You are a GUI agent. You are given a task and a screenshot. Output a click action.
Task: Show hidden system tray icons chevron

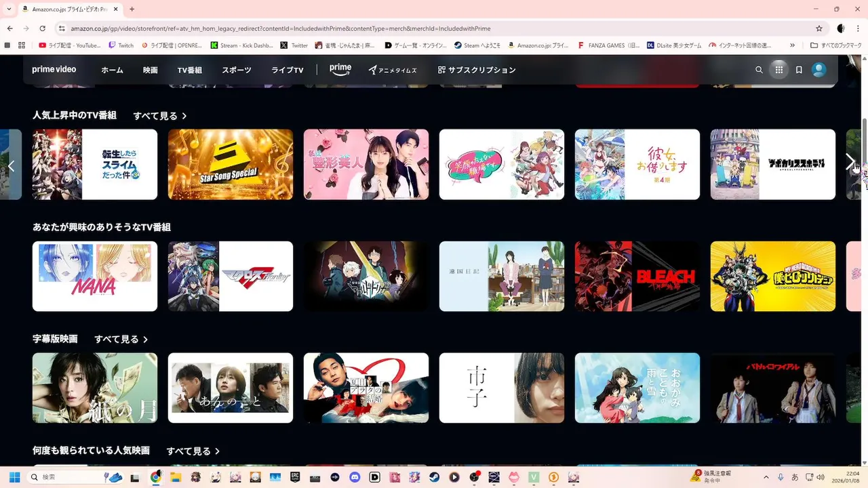pyautogui.click(x=766, y=477)
